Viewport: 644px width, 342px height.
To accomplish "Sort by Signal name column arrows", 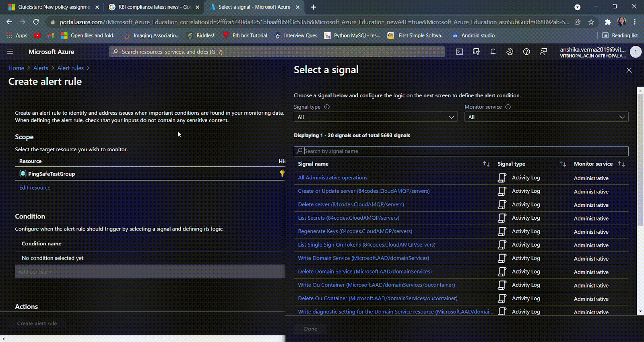I will click(486, 164).
